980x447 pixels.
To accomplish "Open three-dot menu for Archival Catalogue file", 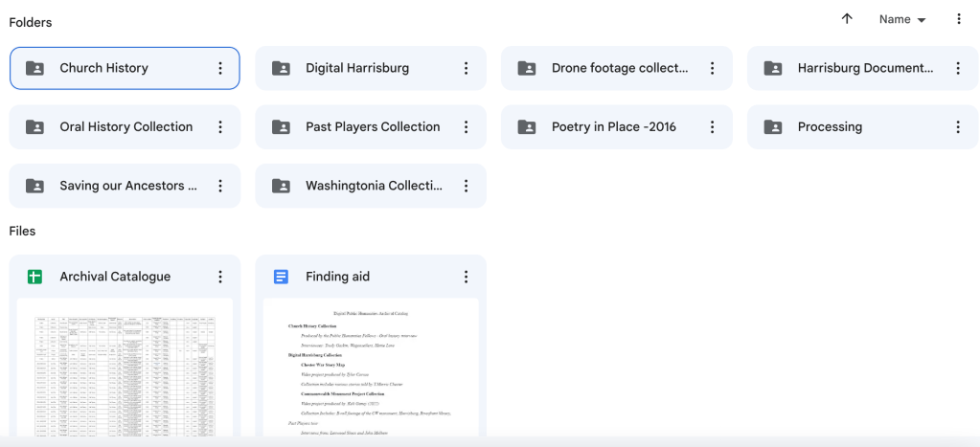I will click(220, 277).
